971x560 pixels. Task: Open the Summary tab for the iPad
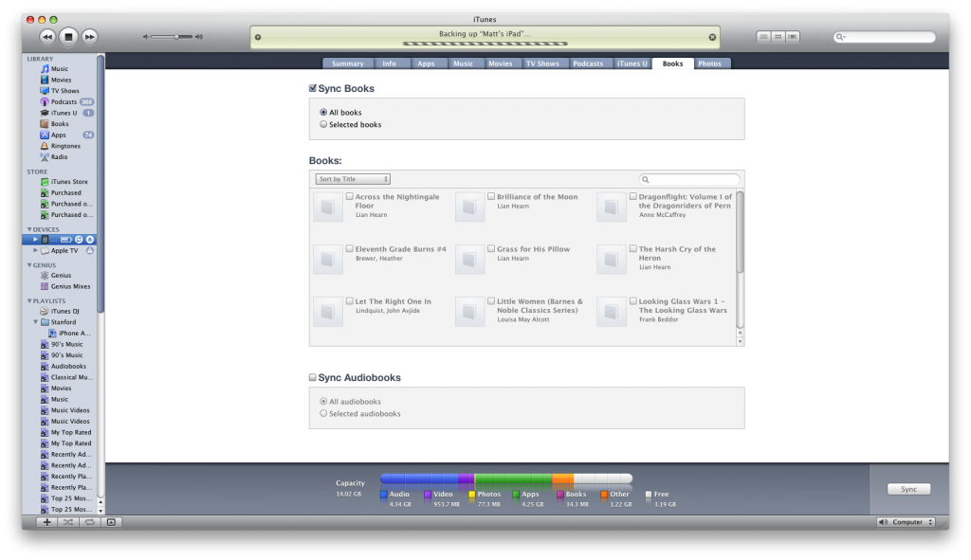[347, 63]
